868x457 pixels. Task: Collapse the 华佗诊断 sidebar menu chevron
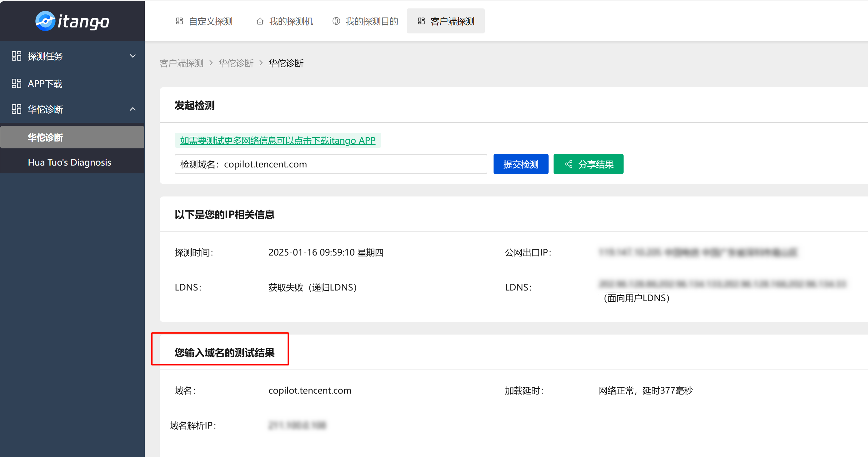(x=133, y=109)
